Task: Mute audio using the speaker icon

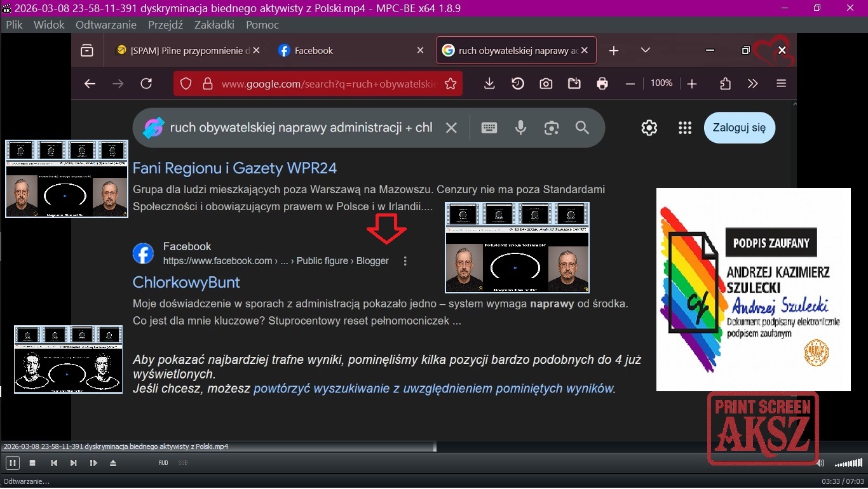Action: click(820, 463)
